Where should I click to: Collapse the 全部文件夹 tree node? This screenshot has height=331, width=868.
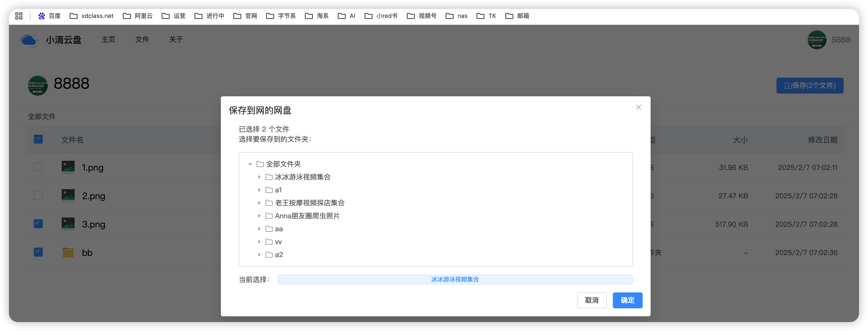(x=250, y=164)
